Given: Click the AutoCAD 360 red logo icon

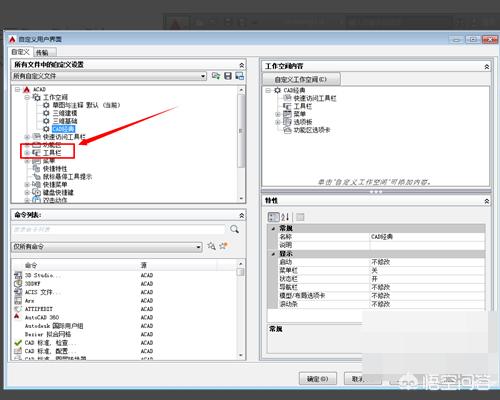Looking at the screenshot, I should click(x=17, y=317).
